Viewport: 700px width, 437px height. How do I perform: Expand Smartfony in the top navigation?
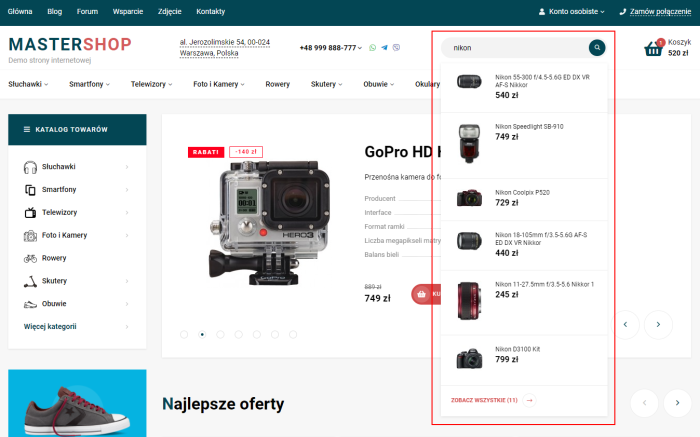click(108, 84)
